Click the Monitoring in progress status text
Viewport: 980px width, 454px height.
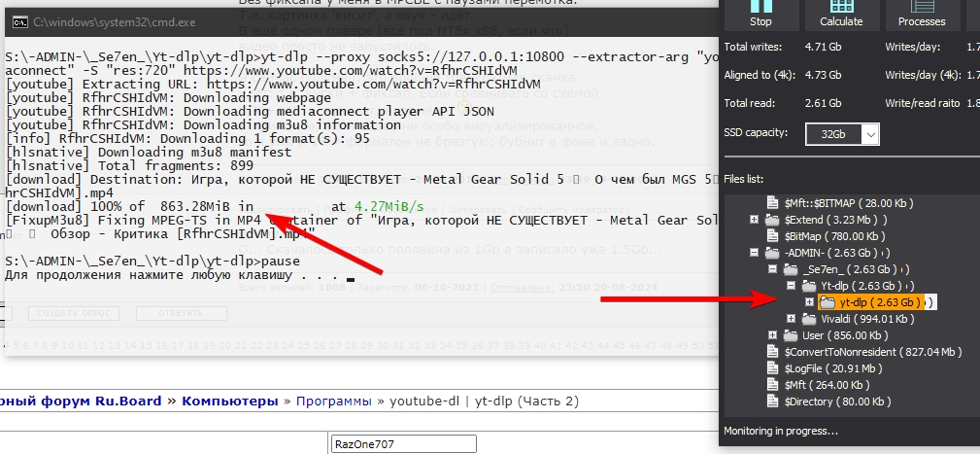781,431
